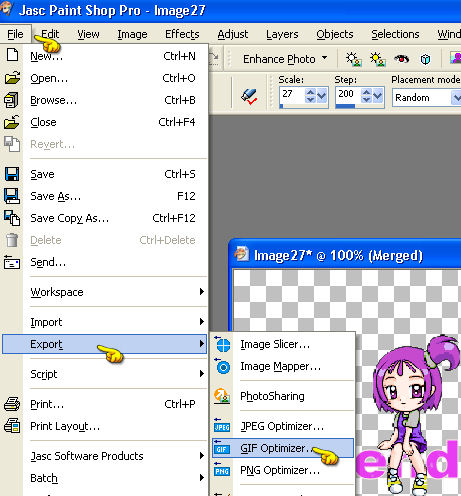Choose JPEG Optimizer... from Export submenu
Viewport: 461px width, 496px height.
pyautogui.click(x=283, y=426)
